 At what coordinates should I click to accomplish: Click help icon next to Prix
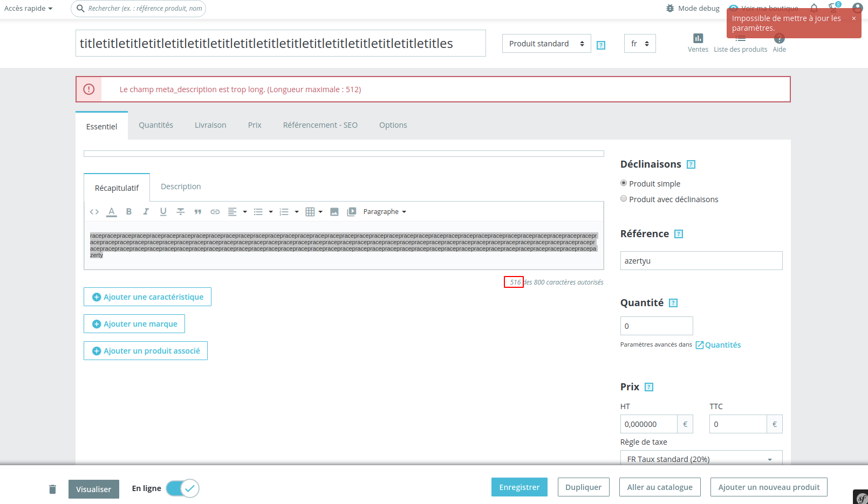tap(649, 387)
